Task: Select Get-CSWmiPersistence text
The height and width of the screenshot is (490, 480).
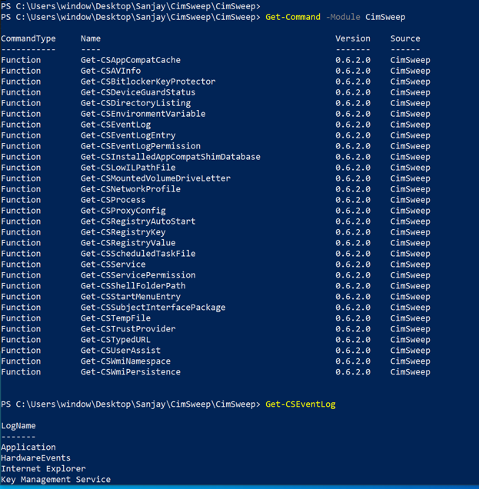Action: (130, 372)
